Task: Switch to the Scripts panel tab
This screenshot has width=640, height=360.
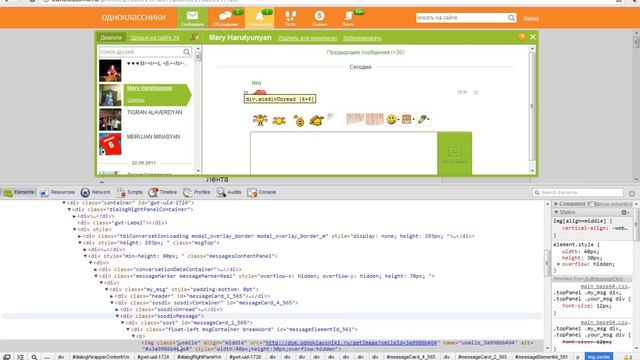Action: point(129,192)
